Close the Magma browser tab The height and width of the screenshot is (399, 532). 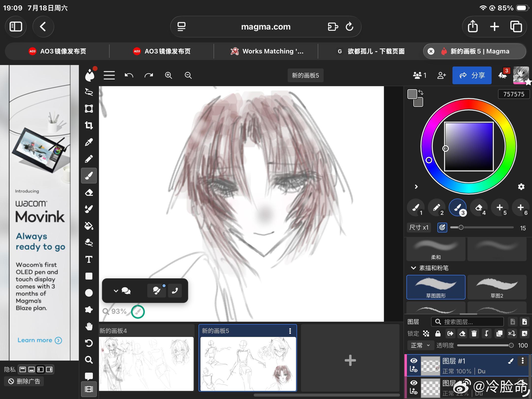click(x=431, y=51)
